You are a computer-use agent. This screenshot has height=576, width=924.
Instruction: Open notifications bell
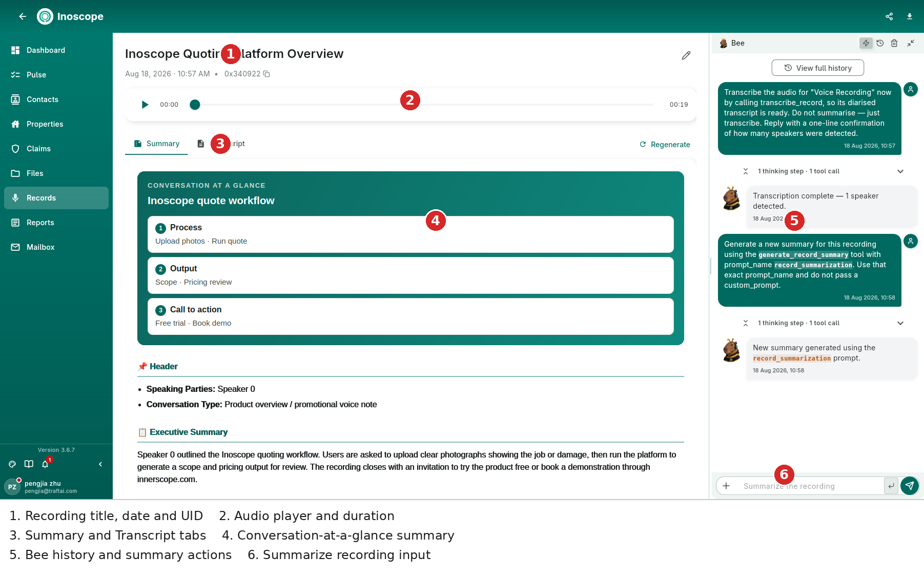click(x=45, y=464)
